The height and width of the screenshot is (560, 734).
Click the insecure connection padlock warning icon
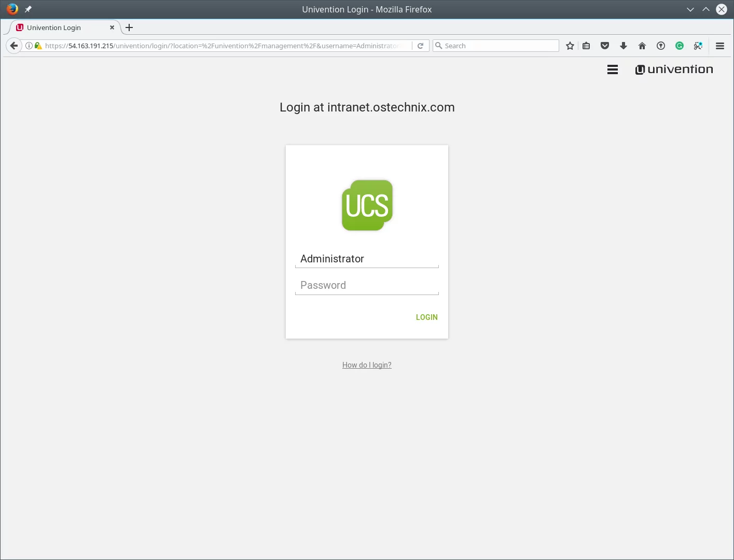38,46
